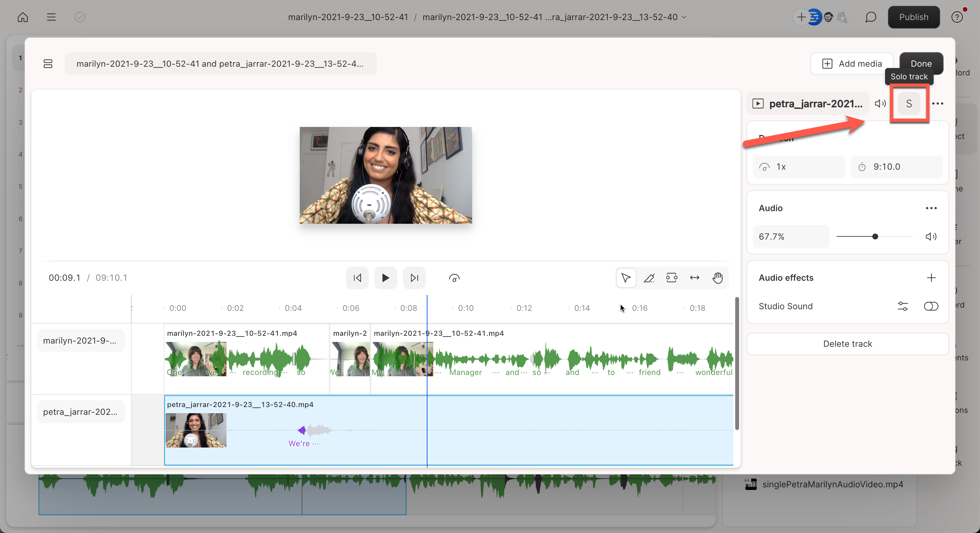980x533 pixels.
Task: Open Studio Sound settings sliders icon
Action: [903, 306]
